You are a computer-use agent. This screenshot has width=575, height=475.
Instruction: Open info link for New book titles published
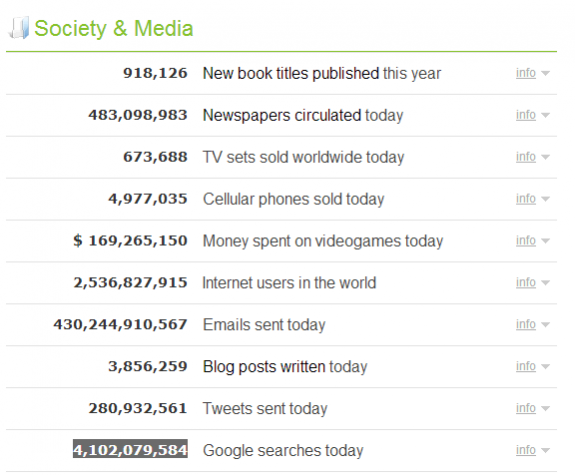click(x=526, y=73)
